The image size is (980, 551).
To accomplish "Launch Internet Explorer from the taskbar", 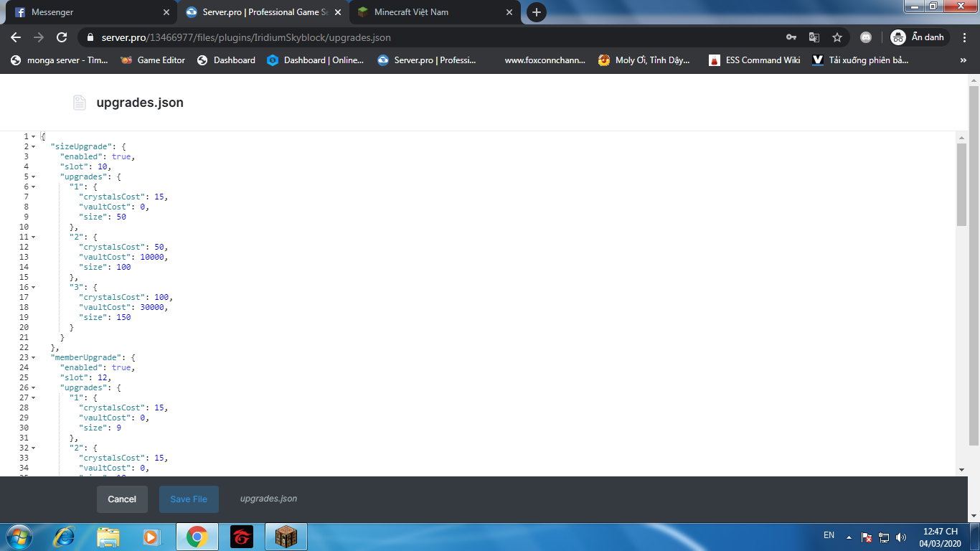I will (65, 537).
